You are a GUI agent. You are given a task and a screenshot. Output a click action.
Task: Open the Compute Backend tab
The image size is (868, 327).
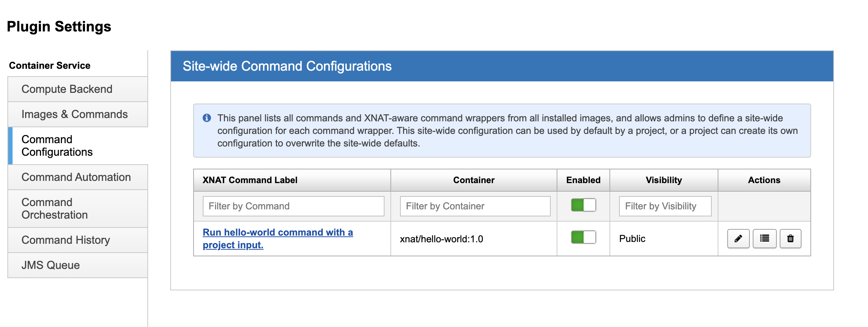(67, 89)
